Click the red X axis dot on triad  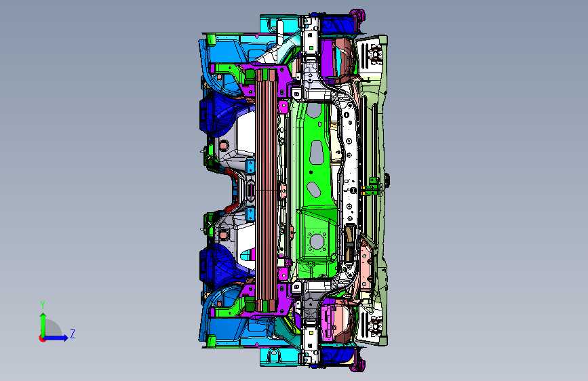[42, 338]
